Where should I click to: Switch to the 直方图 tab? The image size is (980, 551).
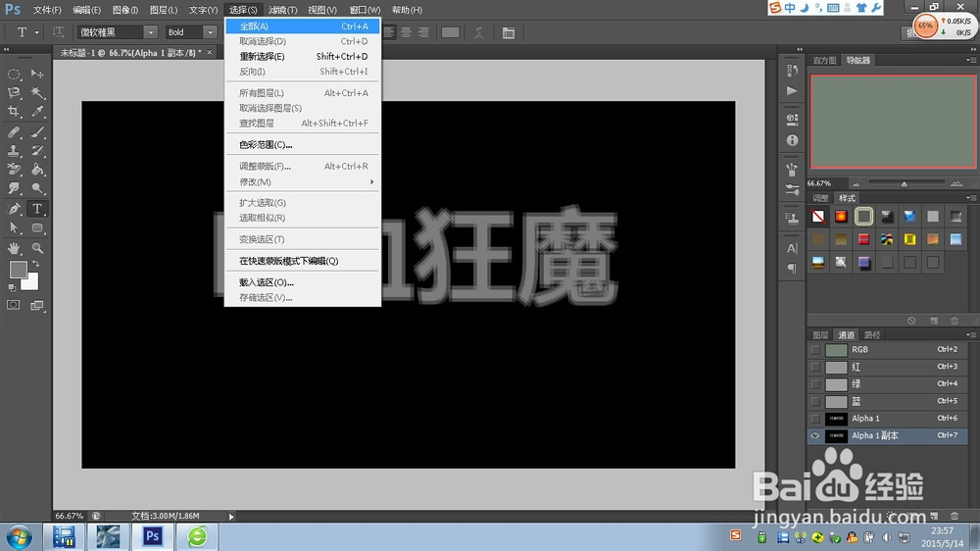click(824, 60)
